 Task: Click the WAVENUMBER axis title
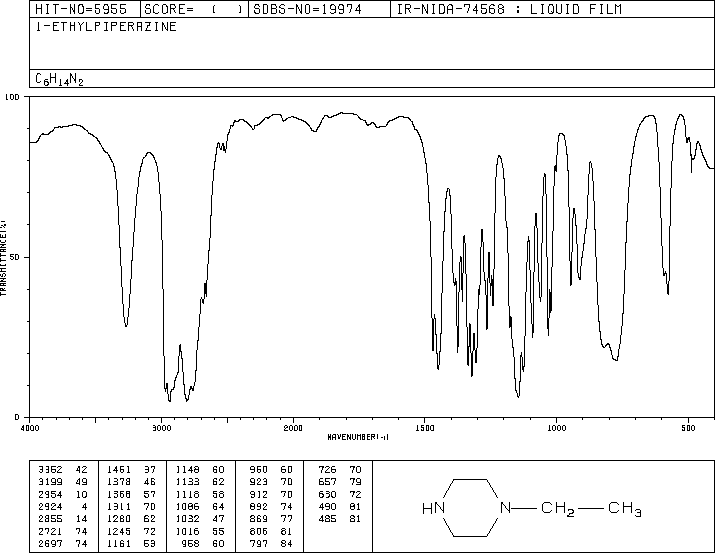(358, 437)
